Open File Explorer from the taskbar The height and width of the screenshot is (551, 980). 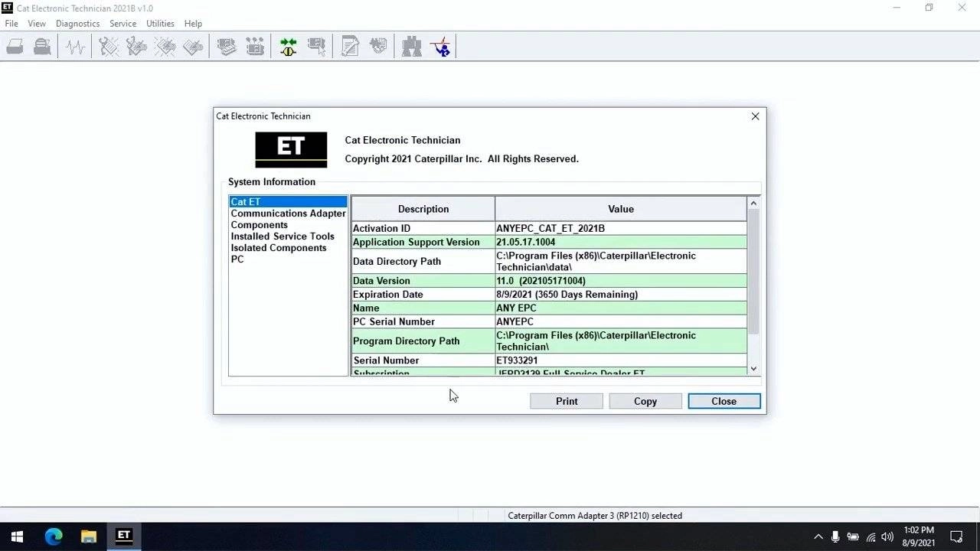pyautogui.click(x=88, y=536)
